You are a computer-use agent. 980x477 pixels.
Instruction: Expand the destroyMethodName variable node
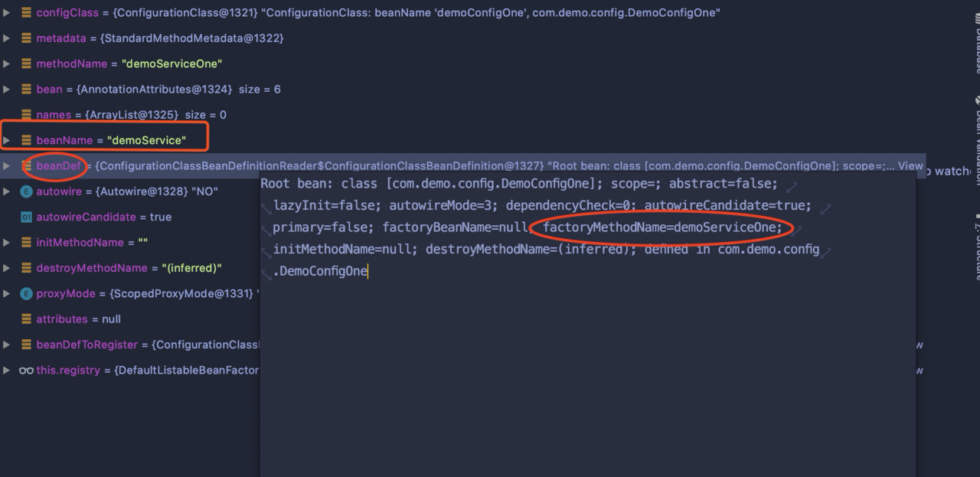[x=6, y=268]
